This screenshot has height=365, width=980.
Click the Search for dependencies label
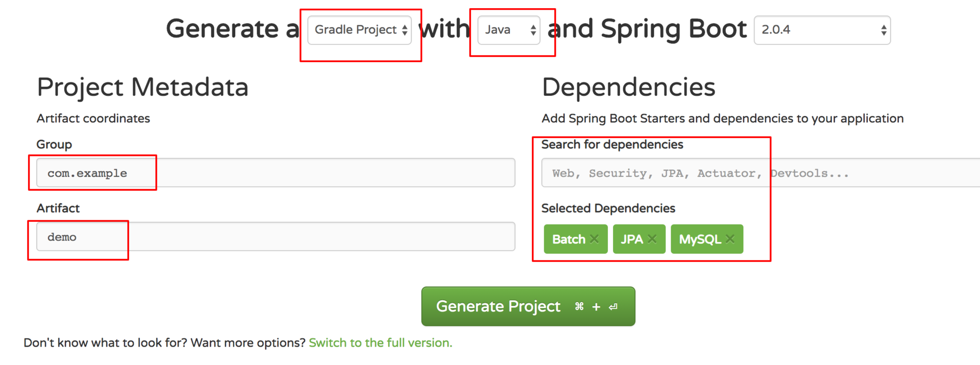612,144
